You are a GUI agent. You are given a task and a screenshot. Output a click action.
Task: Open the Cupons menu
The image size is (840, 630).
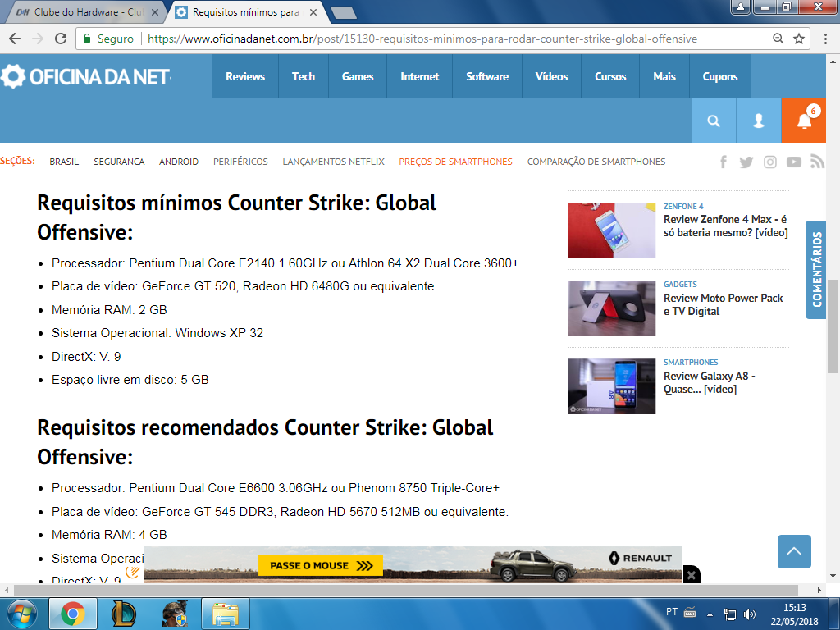[720, 76]
